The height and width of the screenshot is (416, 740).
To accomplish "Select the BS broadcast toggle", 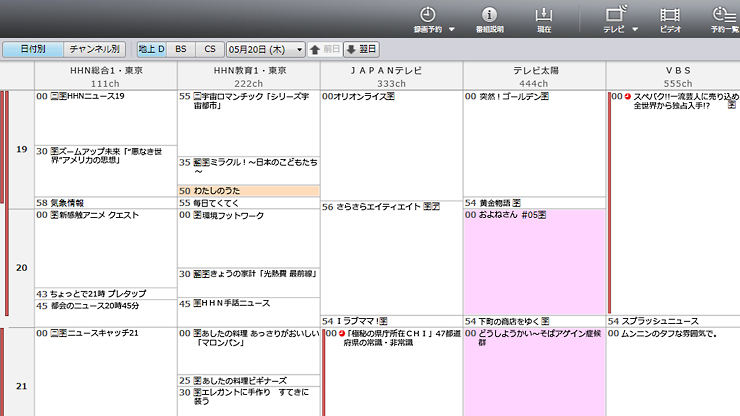I will (180, 48).
